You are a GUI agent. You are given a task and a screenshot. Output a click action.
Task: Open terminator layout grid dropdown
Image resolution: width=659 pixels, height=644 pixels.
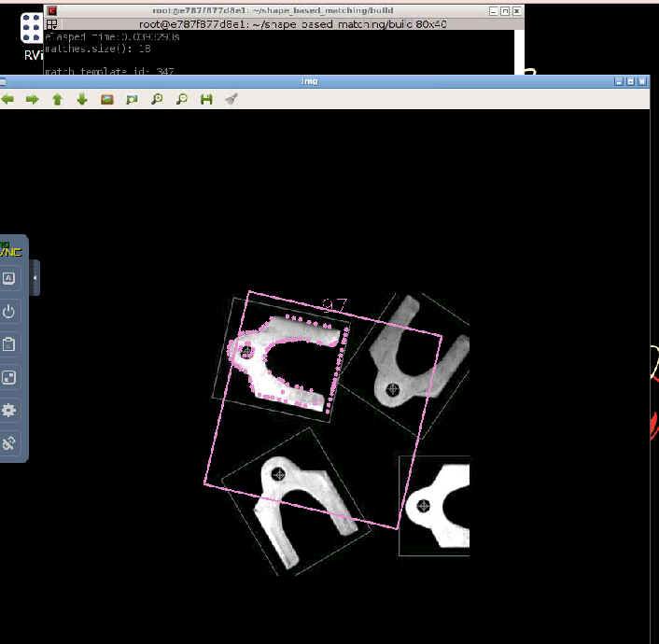click(51, 24)
